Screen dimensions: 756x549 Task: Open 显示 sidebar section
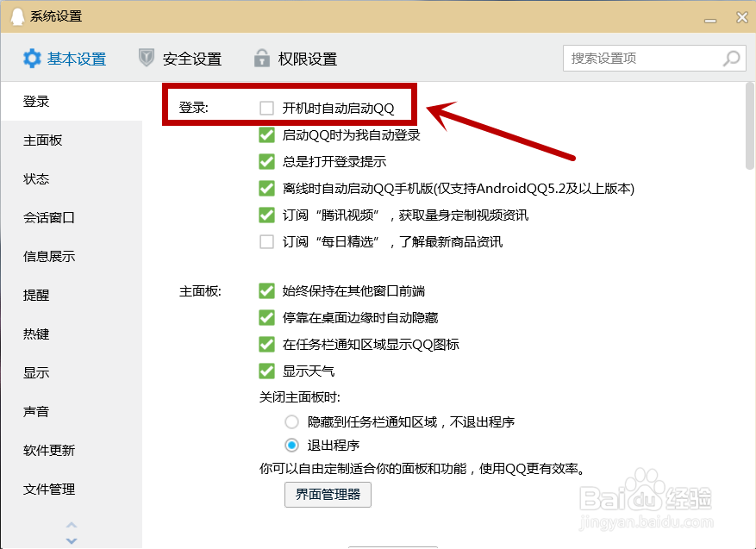click(x=72, y=372)
